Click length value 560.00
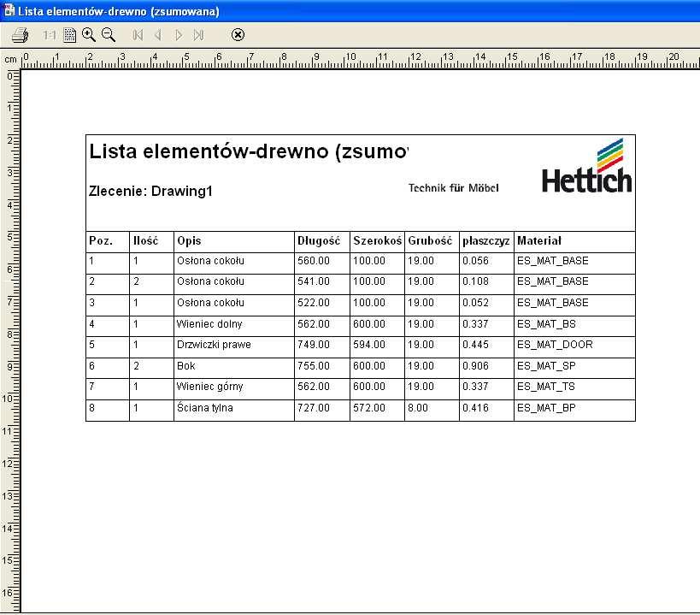 (314, 261)
